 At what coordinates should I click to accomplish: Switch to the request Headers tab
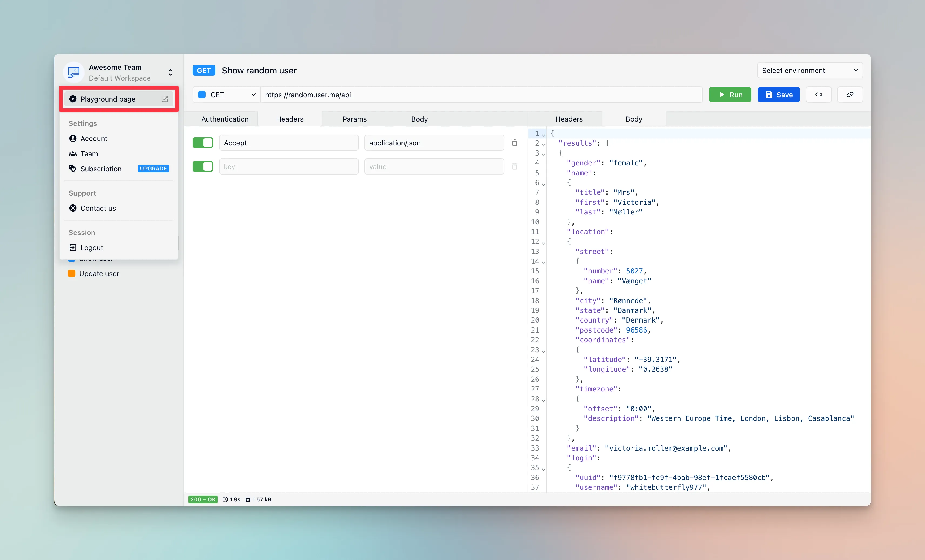click(x=290, y=119)
